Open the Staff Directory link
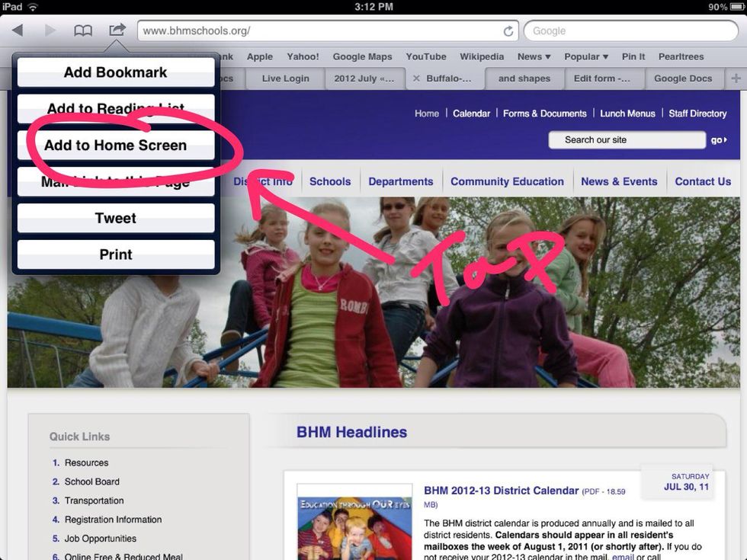Screen dimensions: 747x560 click(x=697, y=114)
